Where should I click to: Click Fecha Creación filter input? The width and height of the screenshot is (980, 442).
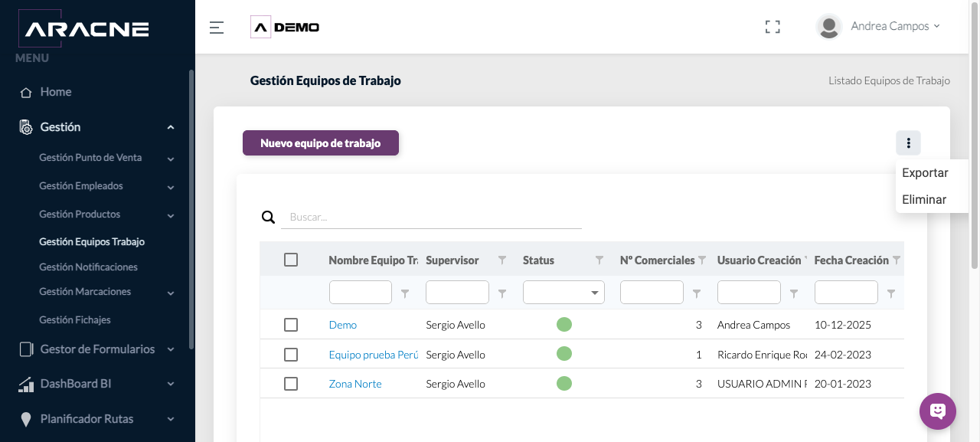[x=846, y=293]
